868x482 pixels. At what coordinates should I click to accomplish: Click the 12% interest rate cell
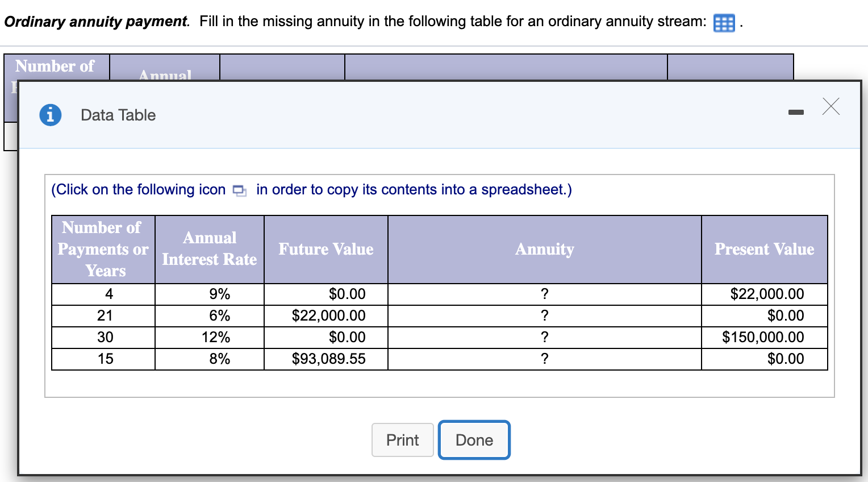[216, 337]
